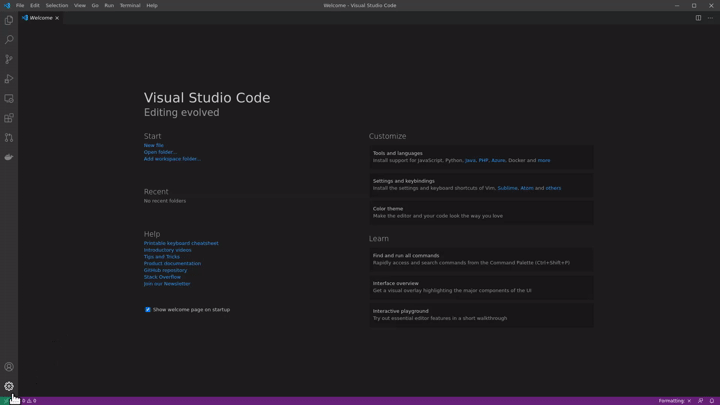
Task: Click the Atom keybindings link
Action: (x=527, y=188)
